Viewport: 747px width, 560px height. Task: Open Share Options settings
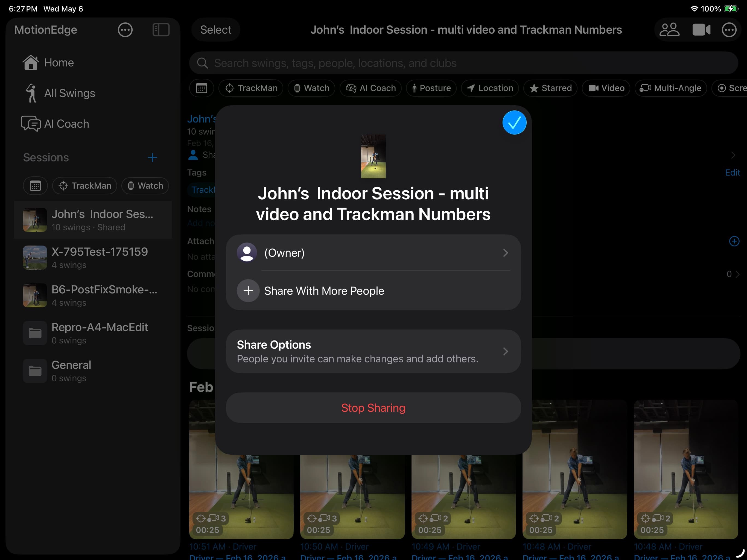373,351
